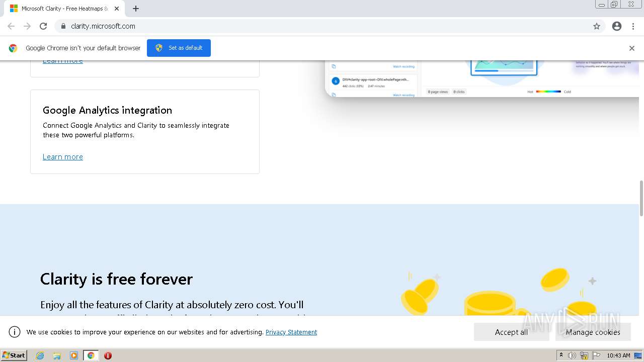Click the Hot to Cold color scale
The image size is (644, 362).
click(x=548, y=92)
